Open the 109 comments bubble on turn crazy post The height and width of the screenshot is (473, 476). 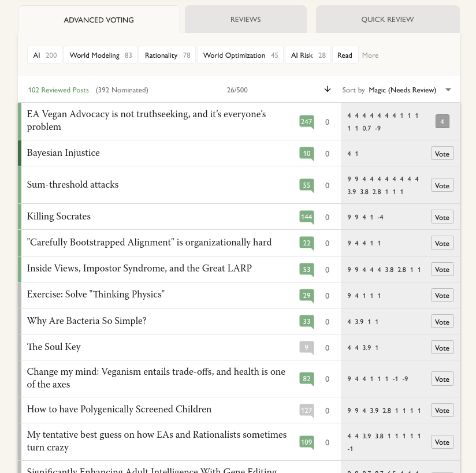click(x=306, y=442)
